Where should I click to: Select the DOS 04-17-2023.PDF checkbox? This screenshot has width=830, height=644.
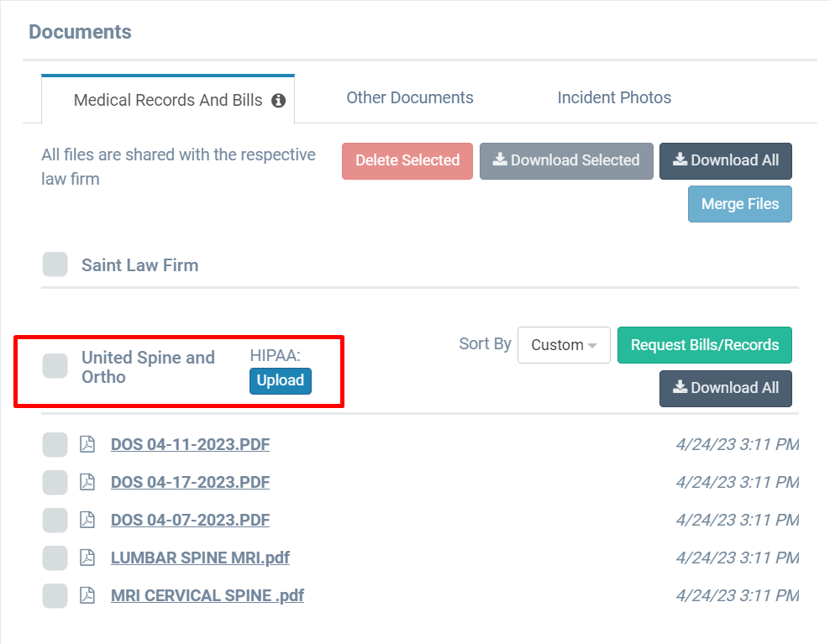[55, 482]
